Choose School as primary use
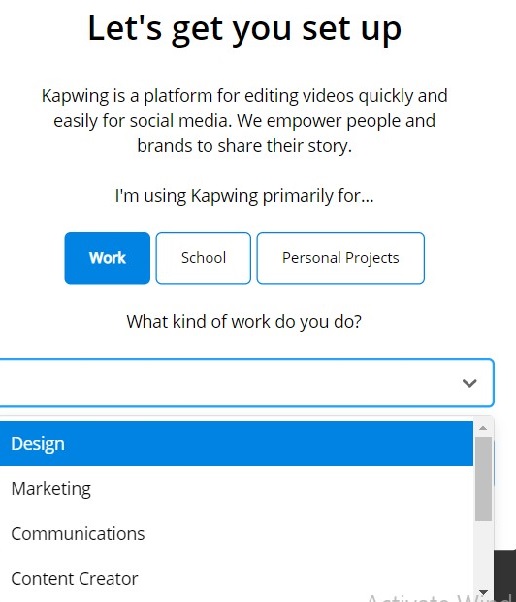 point(203,258)
